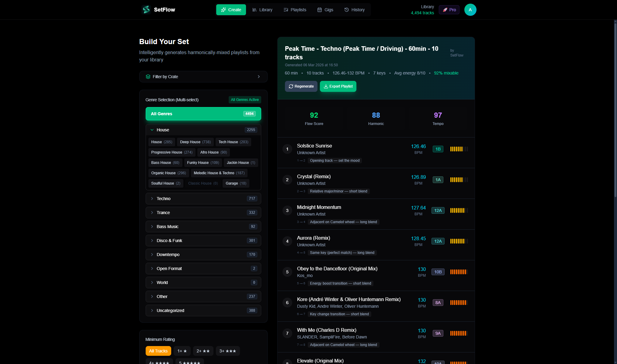The width and height of the screenshot is (617, 364).
Task: Click the crate icon next to Filter by Crate
Action: 148,76
